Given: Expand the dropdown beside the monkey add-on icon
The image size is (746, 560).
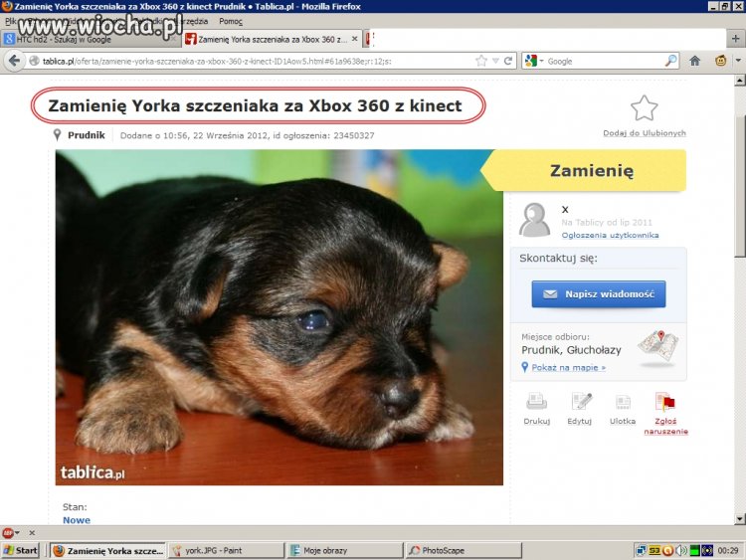Looking at the screenshot, I should (738, 61).
